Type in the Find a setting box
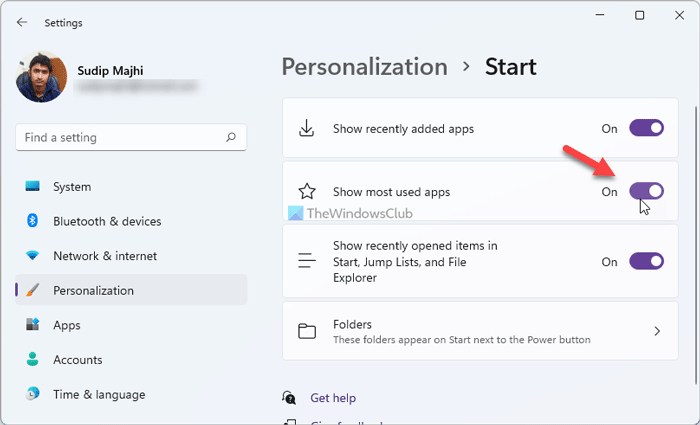 120,137
